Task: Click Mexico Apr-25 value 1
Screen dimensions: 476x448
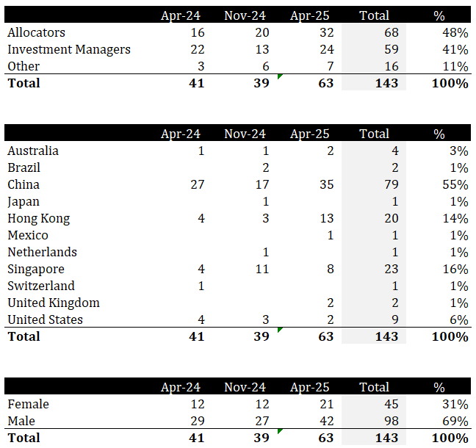Action: pyautogui.click(x=331, y=235)
